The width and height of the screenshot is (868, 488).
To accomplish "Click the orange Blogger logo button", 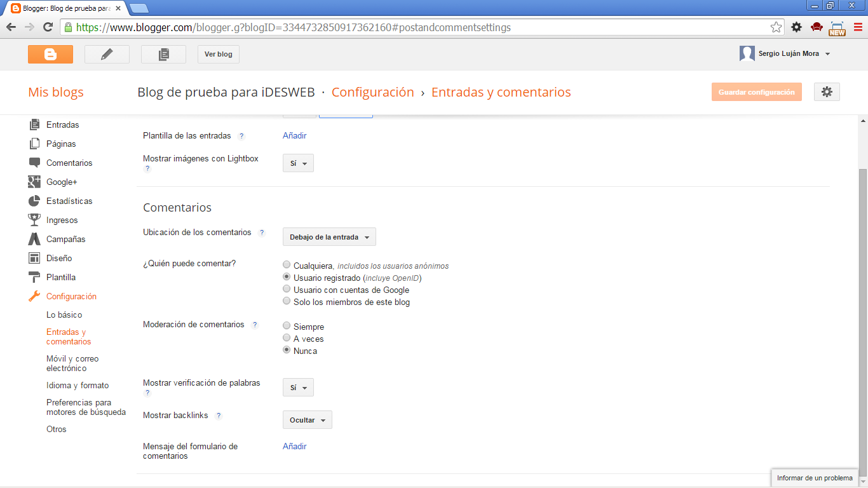I will pos(50,54).
